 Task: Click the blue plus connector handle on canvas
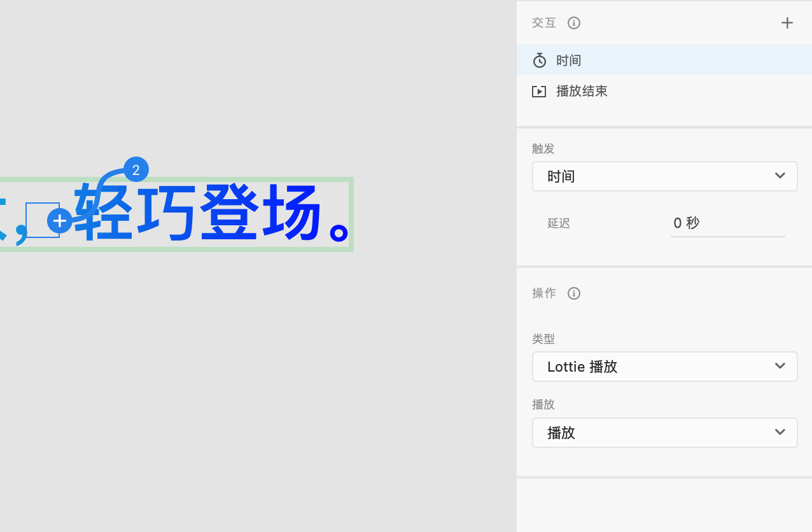coord(60,221)
